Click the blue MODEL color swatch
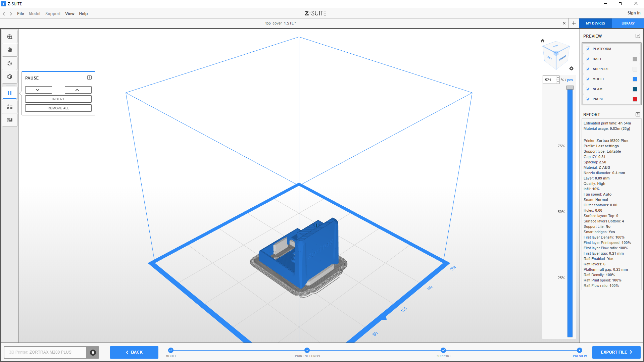This screenshot has height=362, width=644. pos(635,79)
